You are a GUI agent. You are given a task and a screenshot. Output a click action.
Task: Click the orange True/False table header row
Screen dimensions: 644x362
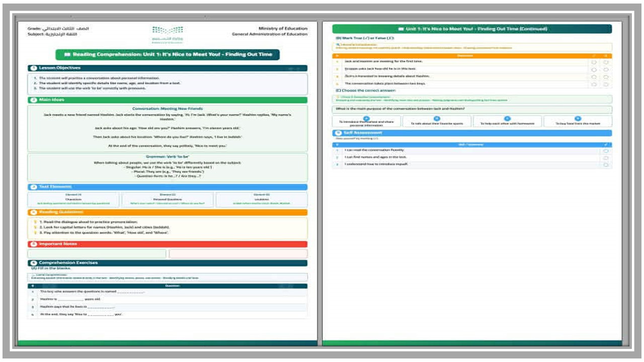point(472,55)
